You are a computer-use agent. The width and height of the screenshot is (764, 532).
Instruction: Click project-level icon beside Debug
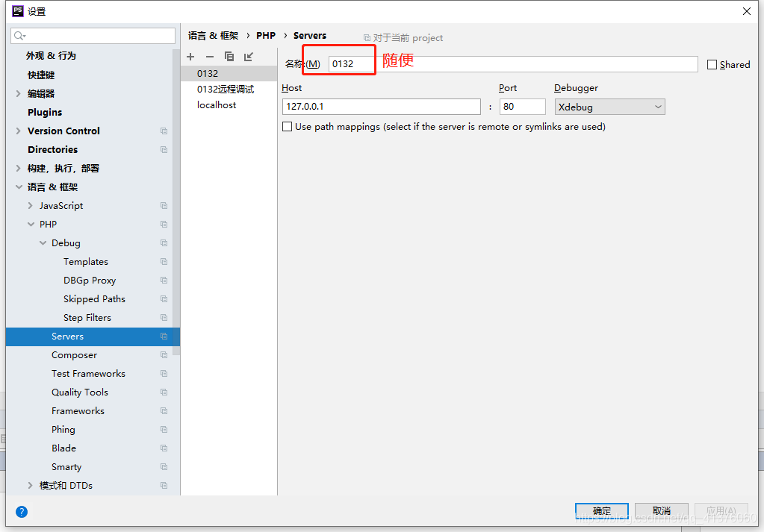pyautogui.click(x=164, y=243)
